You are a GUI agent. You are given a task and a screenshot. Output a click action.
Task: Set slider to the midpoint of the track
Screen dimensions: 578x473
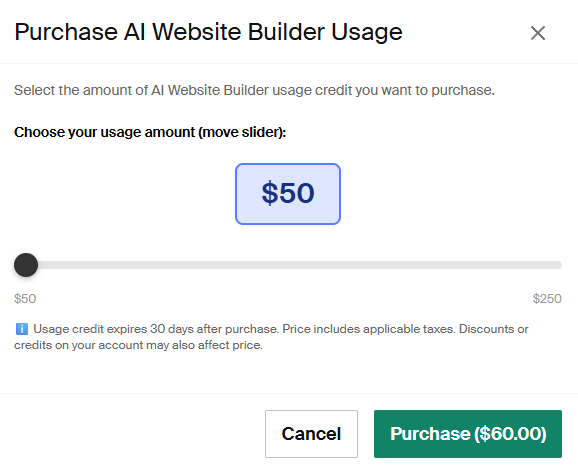(x=288, y=265)
